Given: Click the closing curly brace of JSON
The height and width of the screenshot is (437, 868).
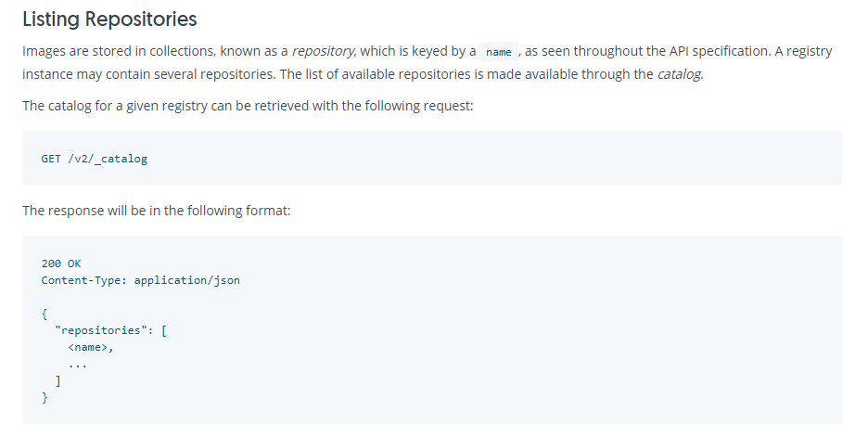Looking at the screenshot, I should coord(45,397).
